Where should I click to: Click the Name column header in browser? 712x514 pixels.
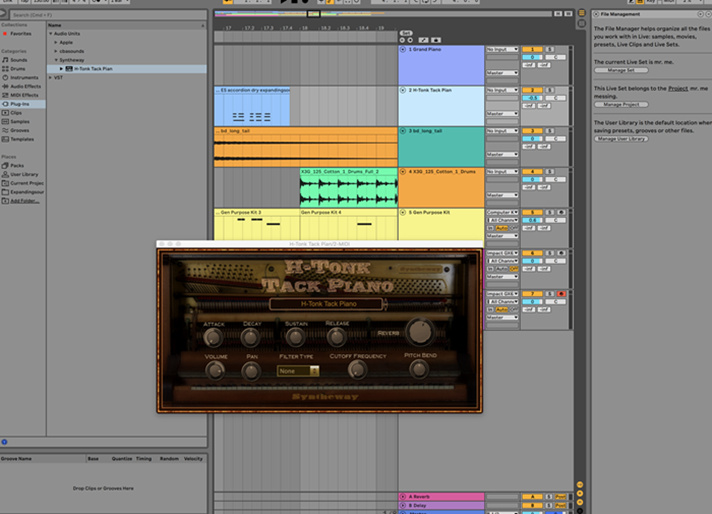click(x=126, y=25)
